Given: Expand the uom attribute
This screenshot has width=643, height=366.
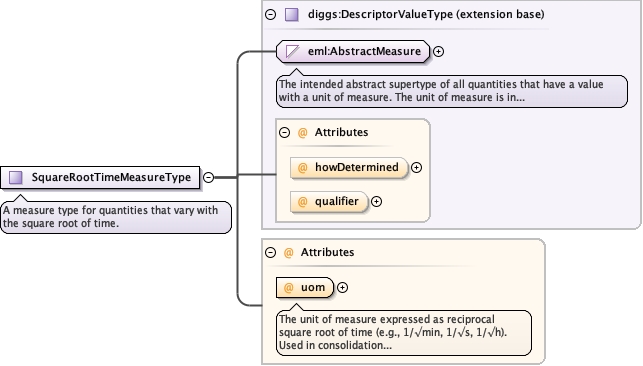Looking at the screenshot, I should pos(342,288).
